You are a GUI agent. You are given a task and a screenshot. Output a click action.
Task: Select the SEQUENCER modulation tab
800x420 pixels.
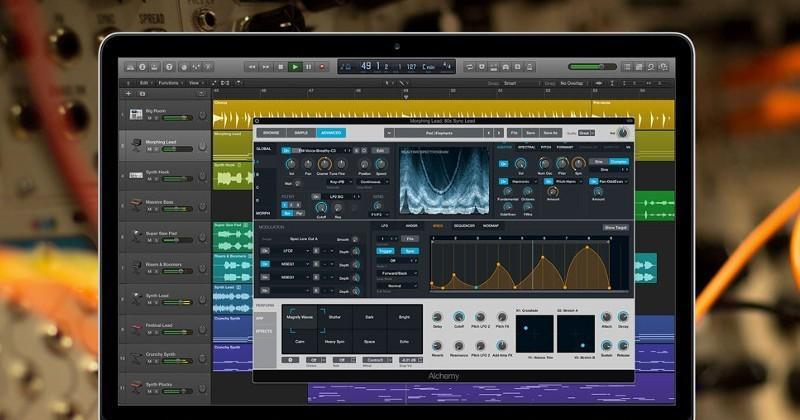click(x=464, y=226)
